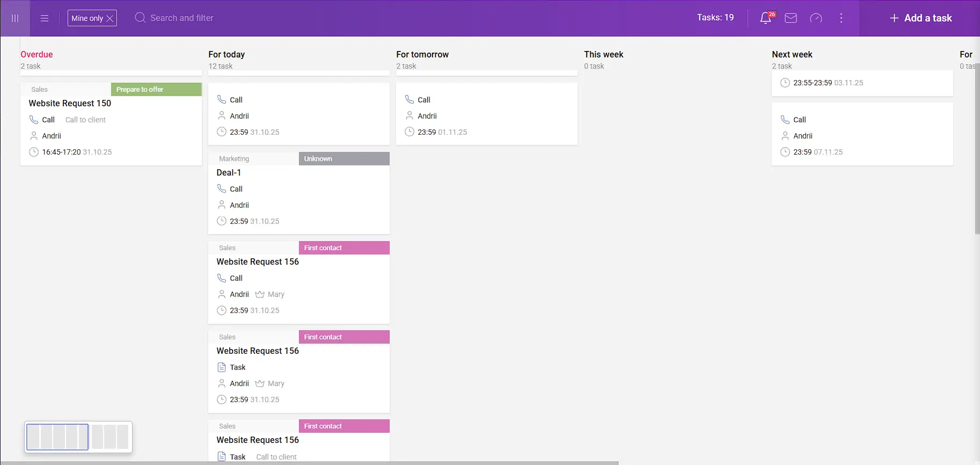Click person icon on For tomorrow card
The width and height of the screenshot is (980, 465).
[409, 116]
